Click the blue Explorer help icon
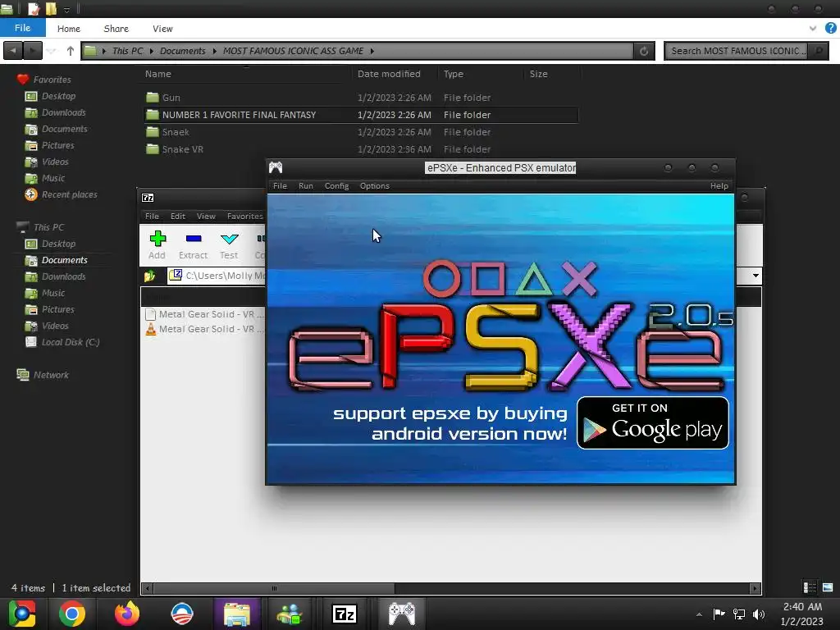Image resolution: width=840 pixels, height=630 pixels. (x=830, y=28)
